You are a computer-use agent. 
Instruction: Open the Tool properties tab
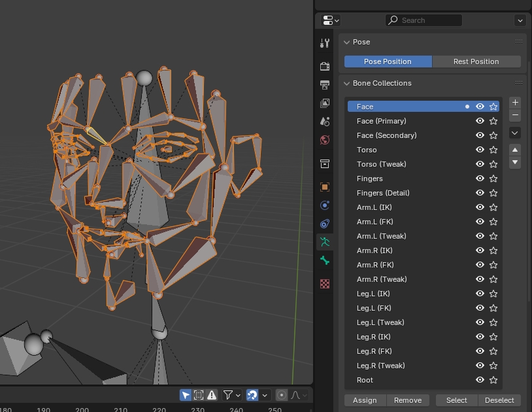[x=325, y=44]
